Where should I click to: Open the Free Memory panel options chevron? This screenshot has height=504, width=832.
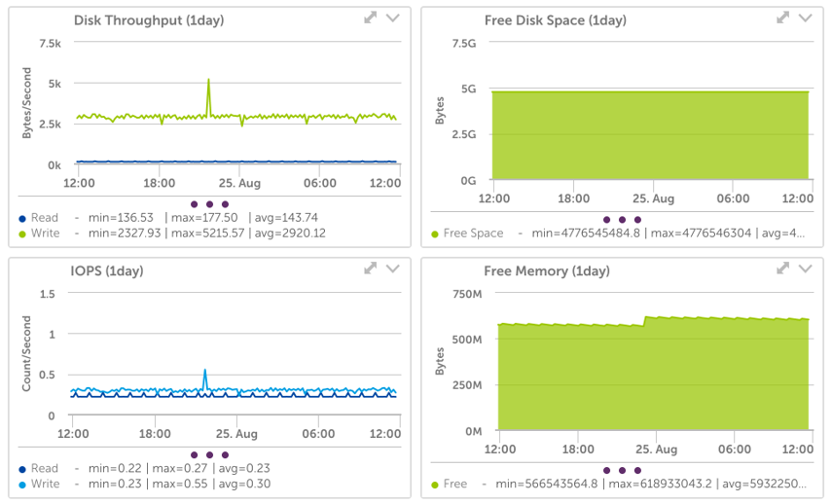[x=806, y=269]
